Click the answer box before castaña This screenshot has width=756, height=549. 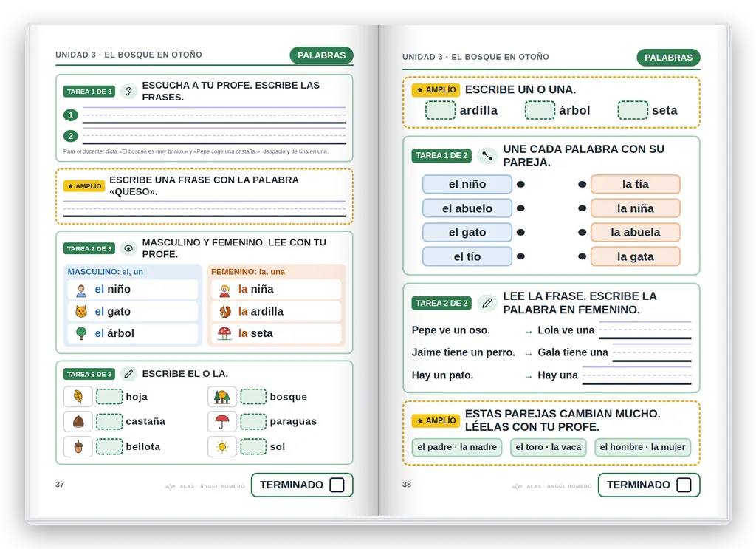109,422
